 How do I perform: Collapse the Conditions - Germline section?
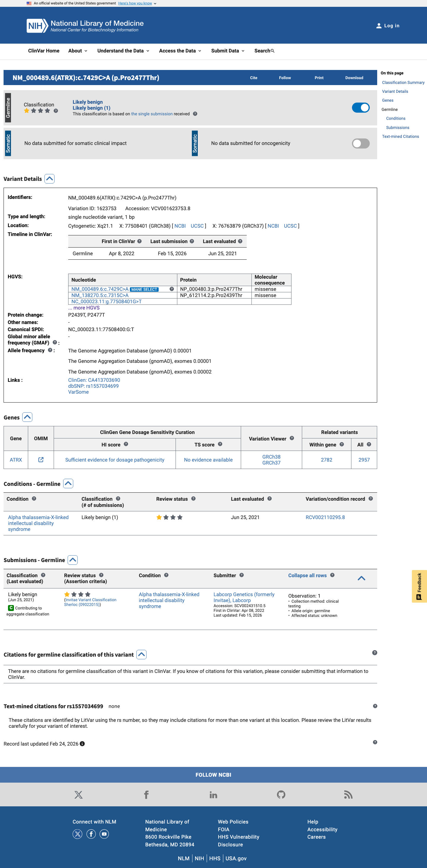(x=68, y=484)
